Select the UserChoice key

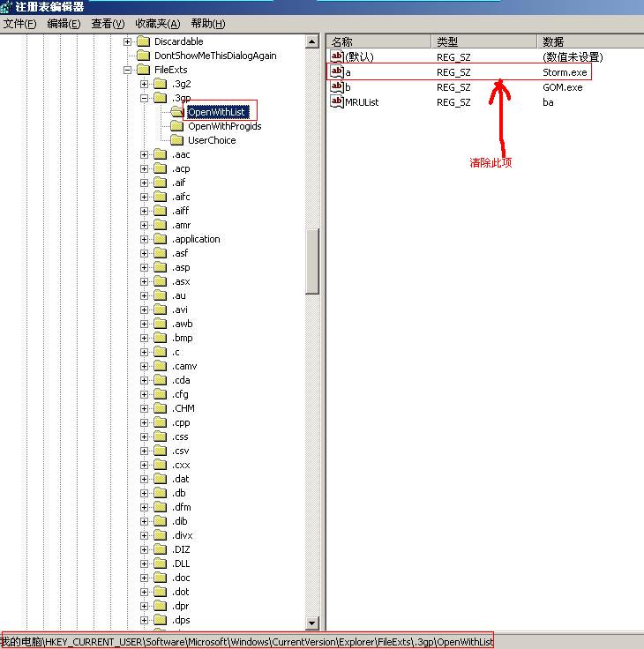(212, 140)
